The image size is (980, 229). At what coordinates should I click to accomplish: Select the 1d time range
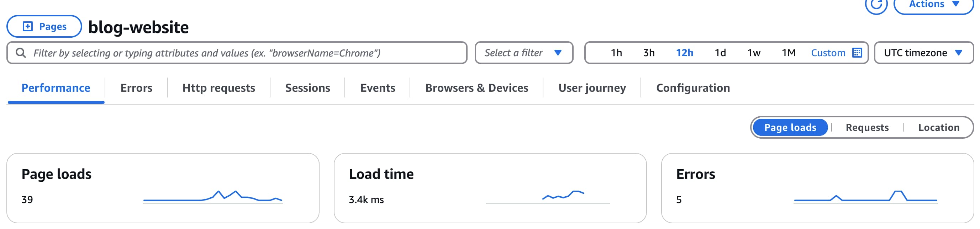point(720,53)
